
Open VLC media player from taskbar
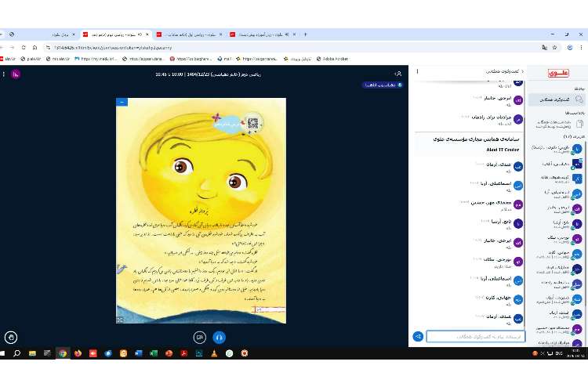click(x=214, y=353)
